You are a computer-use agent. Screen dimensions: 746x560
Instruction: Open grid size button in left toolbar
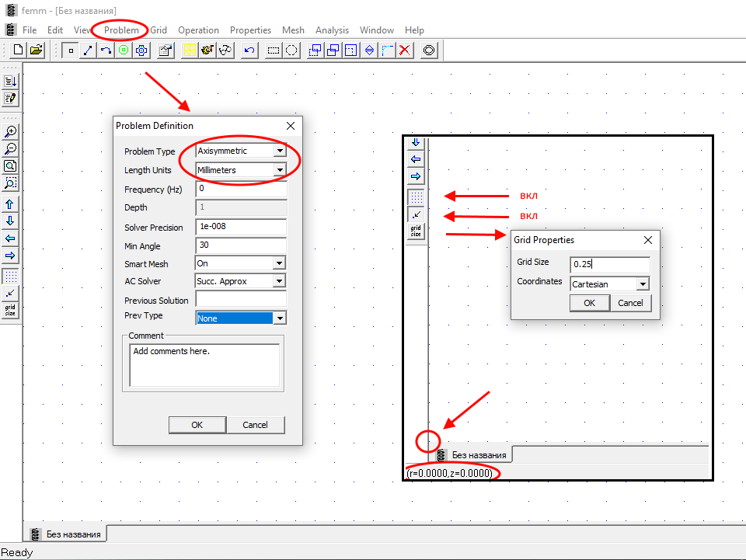(x=10, y=311)
